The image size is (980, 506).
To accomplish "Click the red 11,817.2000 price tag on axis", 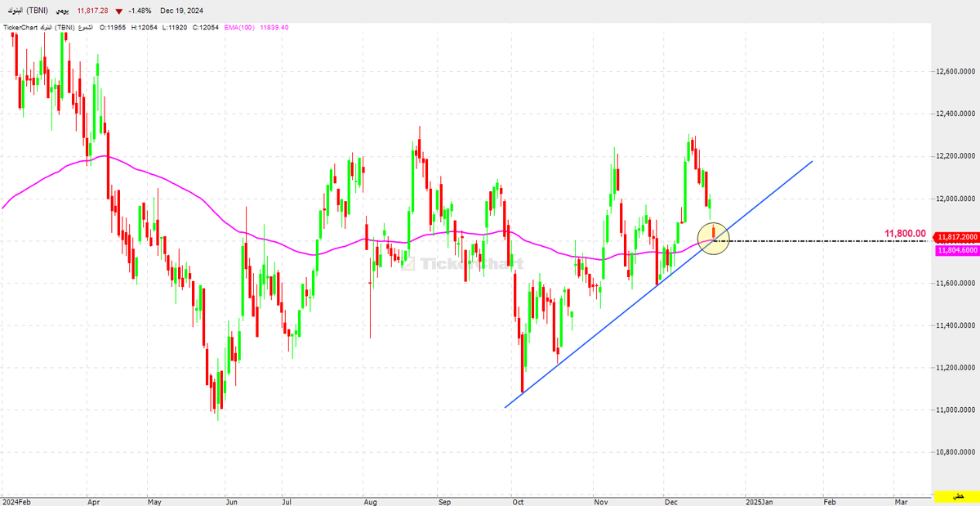I will 957,236.
